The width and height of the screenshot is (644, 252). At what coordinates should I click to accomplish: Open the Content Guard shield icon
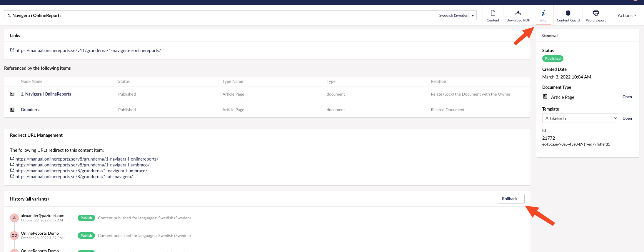568,13
